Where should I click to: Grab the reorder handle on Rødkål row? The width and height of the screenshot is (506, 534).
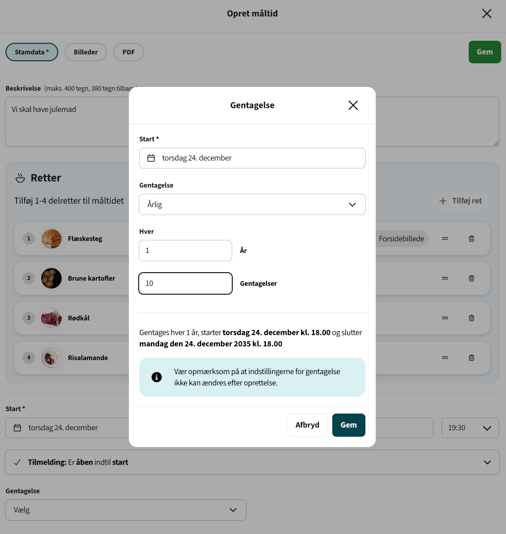click(x=445, y=318)
